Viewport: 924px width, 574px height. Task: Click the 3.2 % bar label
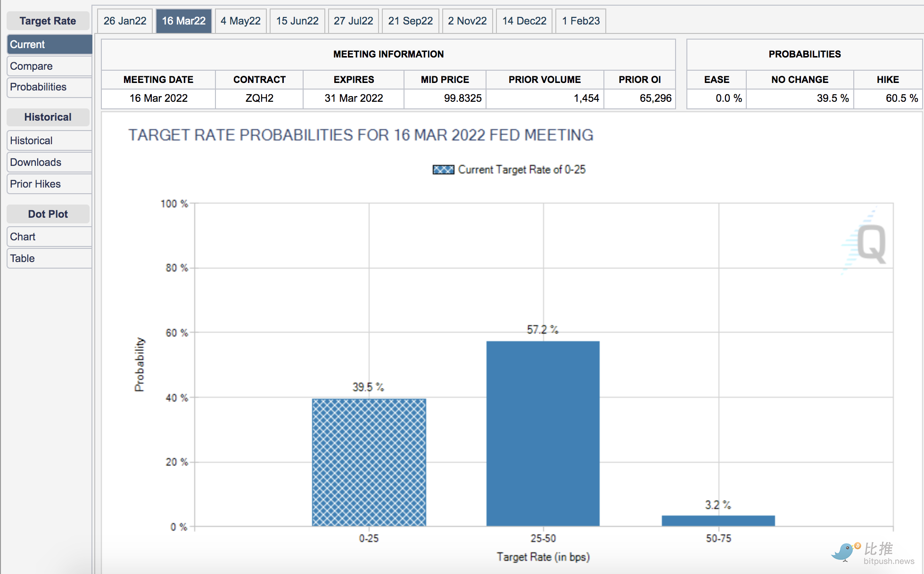click(x=718, y=505)
